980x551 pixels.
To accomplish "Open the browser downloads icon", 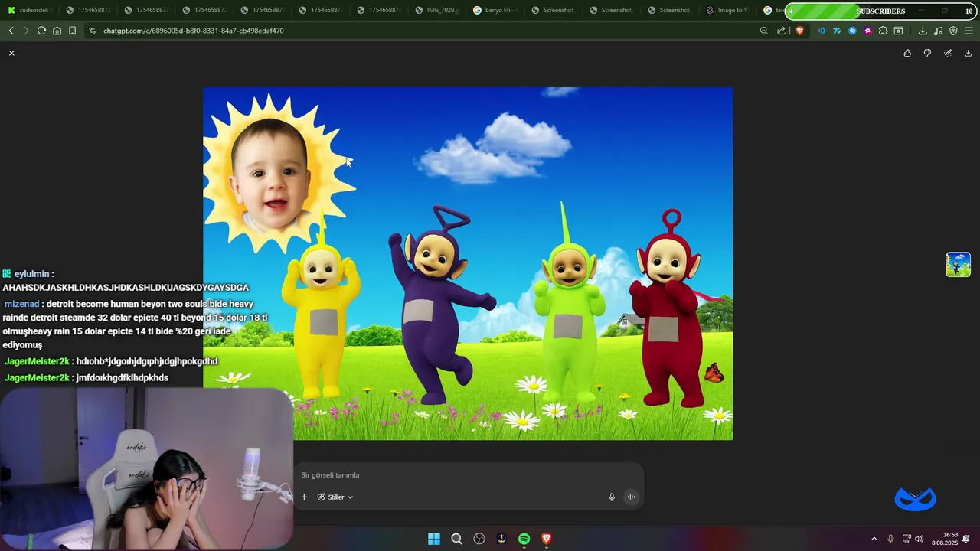I will tap(923, 31).
